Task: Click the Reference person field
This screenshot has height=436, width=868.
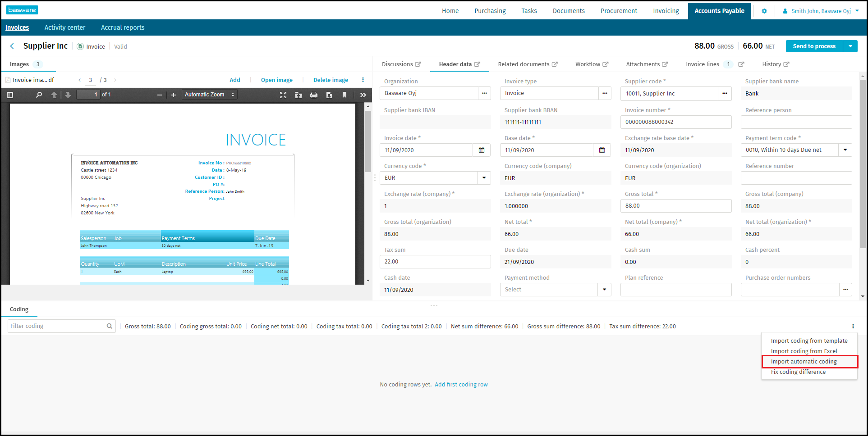Action: pos(796,122)
